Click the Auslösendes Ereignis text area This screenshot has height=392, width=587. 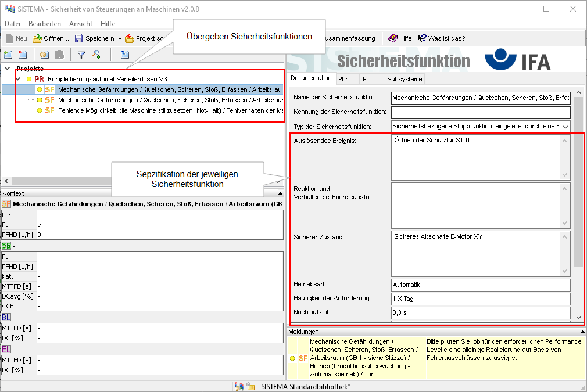pos(476,157)
